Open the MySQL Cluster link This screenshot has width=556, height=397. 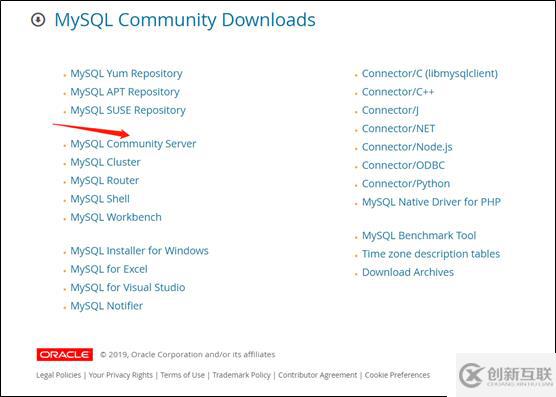point(105,162)
